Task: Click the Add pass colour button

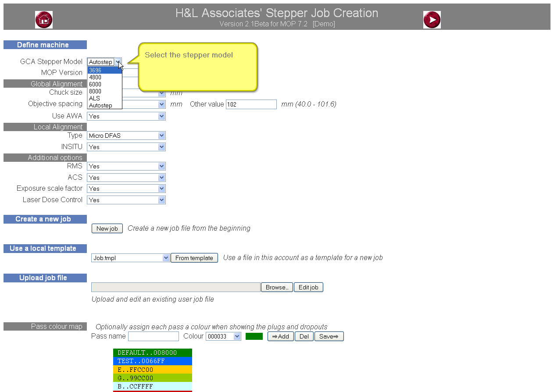Action: coord(281,336)
